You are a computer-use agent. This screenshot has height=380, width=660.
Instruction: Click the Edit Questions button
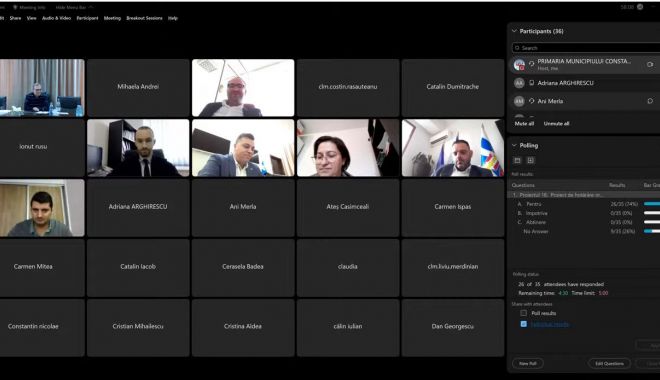[609, 363]
